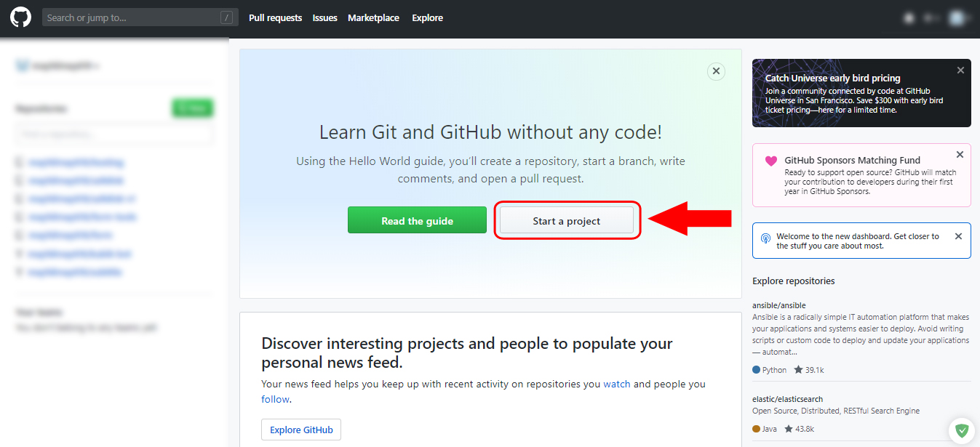
Task: Click the 'GitHub Sponsors Matching Fund' title
Action: click(x=852, y=160)
